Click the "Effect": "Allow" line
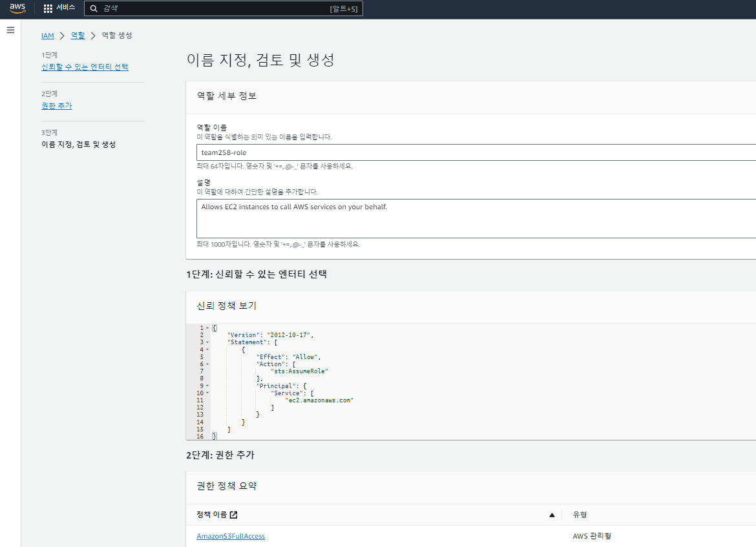Image resolution: width=756 pixels, height=547 pixels. (x=288, y=357)
